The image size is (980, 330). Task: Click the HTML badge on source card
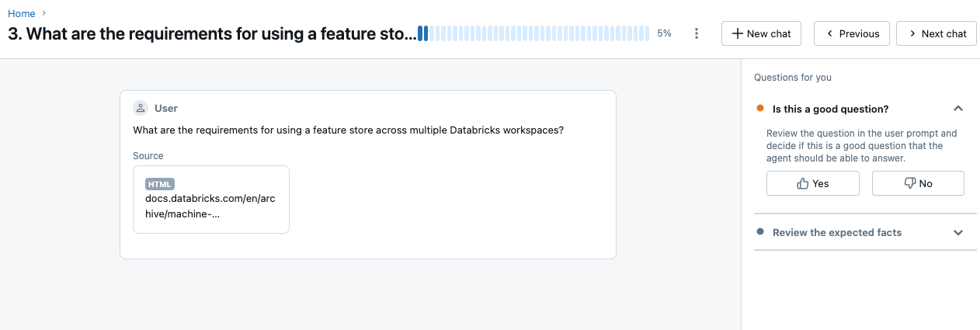[160, 184]
